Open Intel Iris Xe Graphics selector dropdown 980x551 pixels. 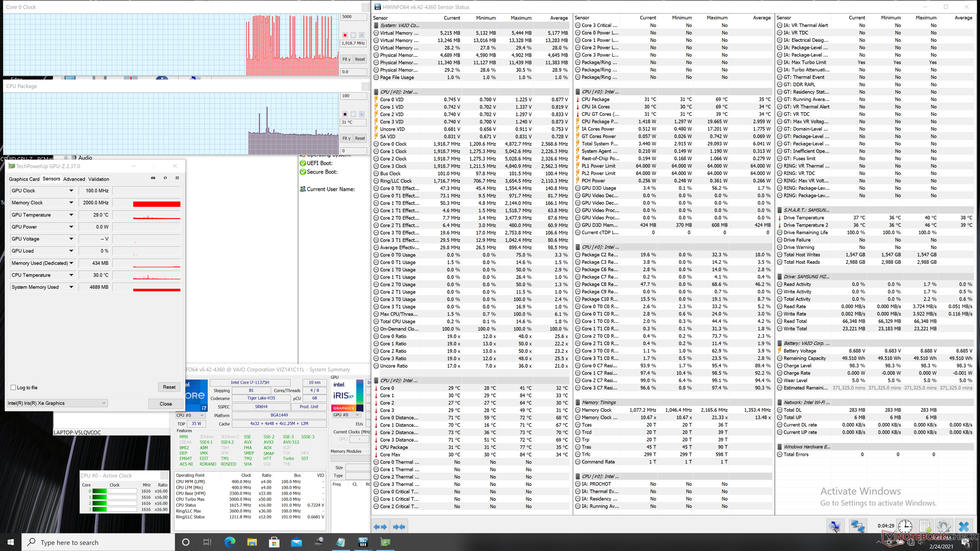tap(104, 403)
